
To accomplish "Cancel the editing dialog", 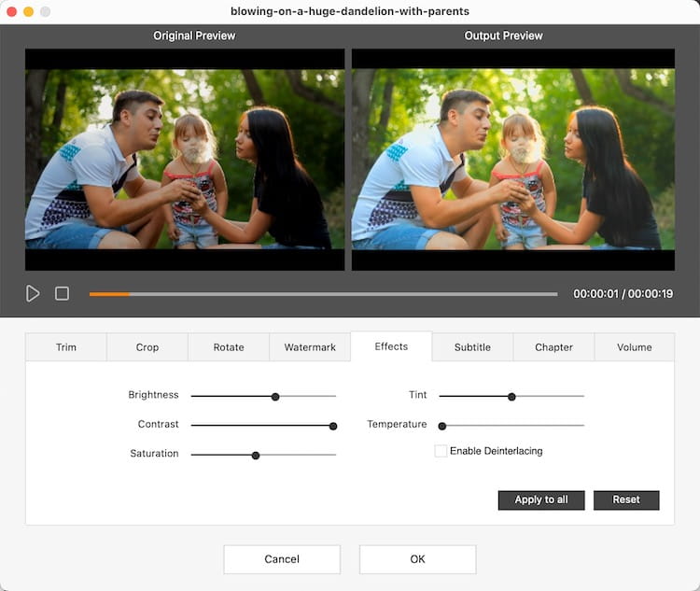I will click(282, 559).
